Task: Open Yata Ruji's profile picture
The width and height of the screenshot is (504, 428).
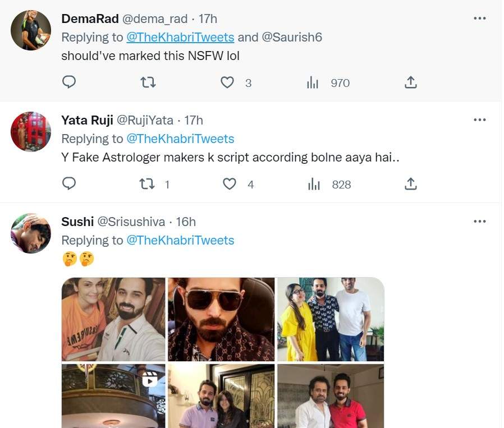Action: pos(31,132)
